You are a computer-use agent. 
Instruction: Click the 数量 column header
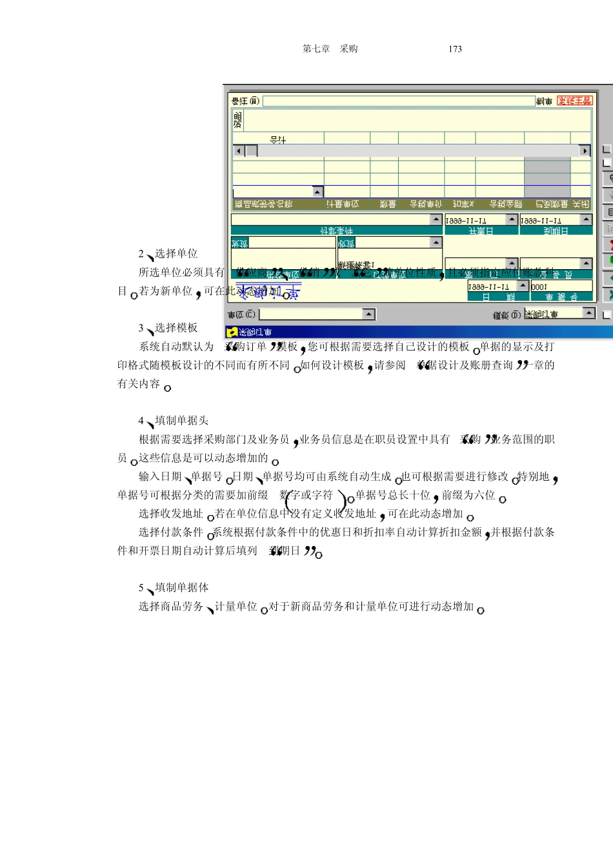(x=385, y=205)
